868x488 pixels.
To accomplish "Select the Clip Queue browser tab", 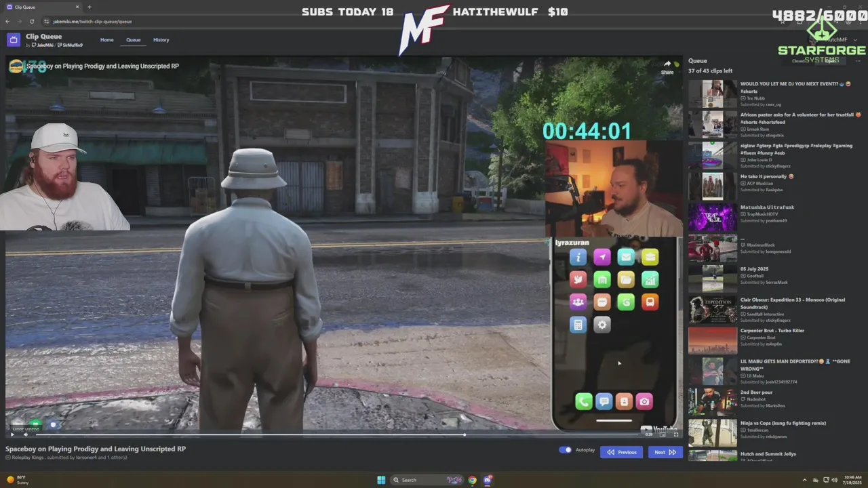I will (x=42, y=7).
